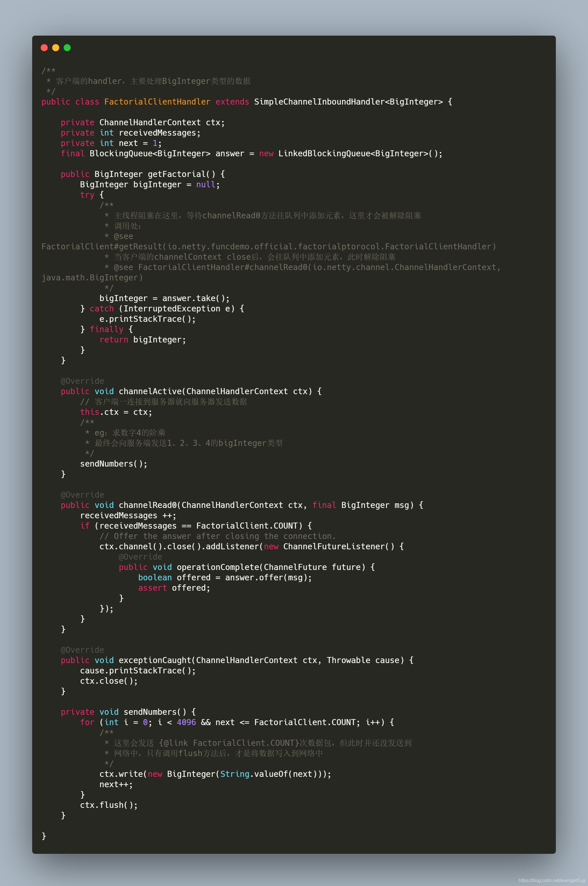Click 'receivedMessages ++;' statement
Screen dimensions: 588x886
(128, 516)
